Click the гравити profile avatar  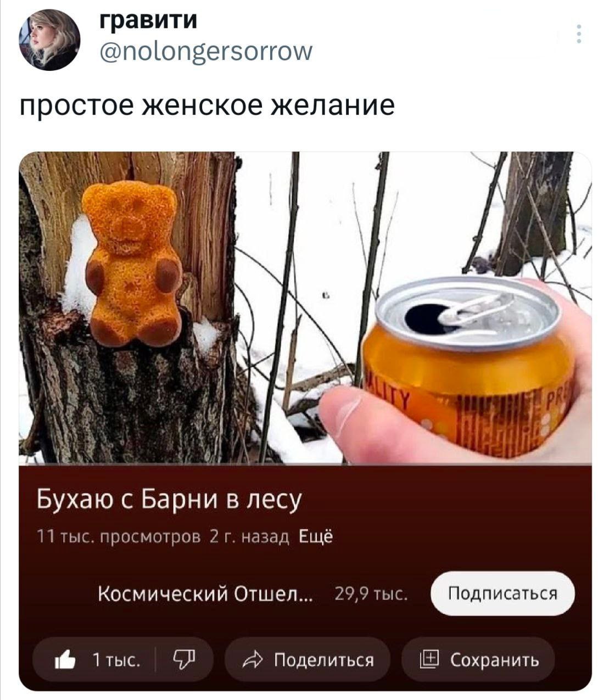click(x=50, y=40)
